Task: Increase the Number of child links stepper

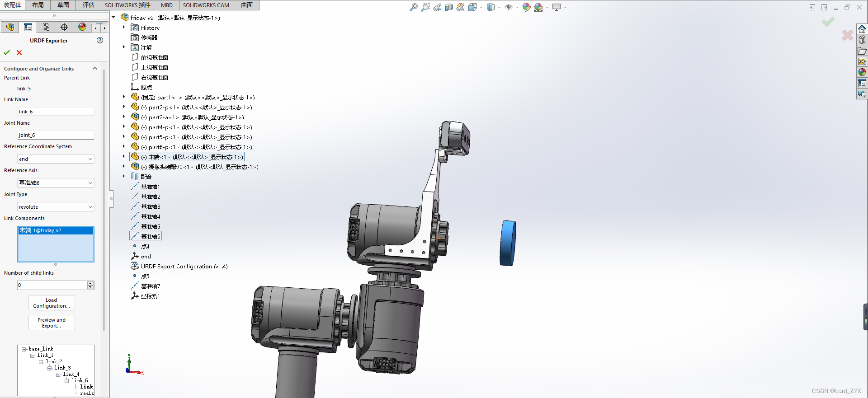Action: pyautogui.click(x=90, y=283)
